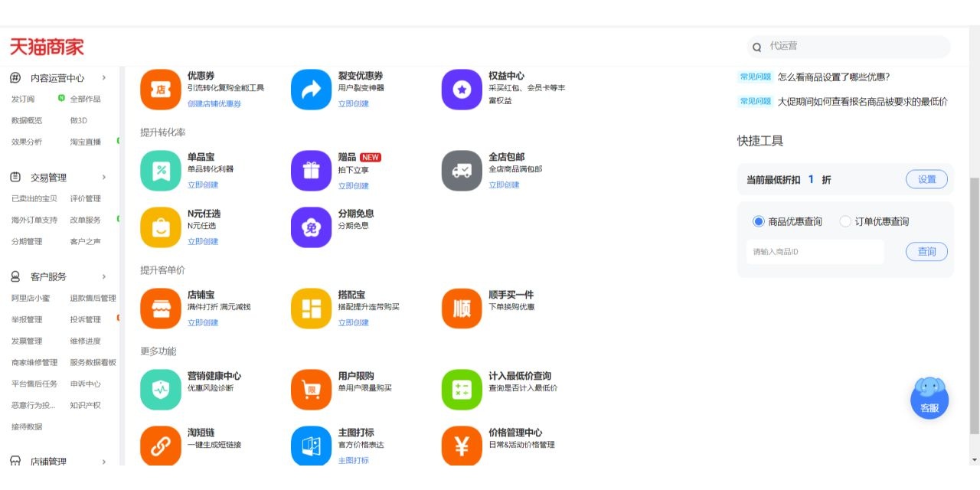
Task: Open 客户之声 in the sidebar
Action: [x=85, y=241]
